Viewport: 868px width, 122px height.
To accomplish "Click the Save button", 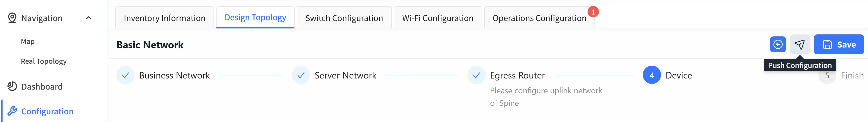I will pyautogui.click(x=839, y=44).
